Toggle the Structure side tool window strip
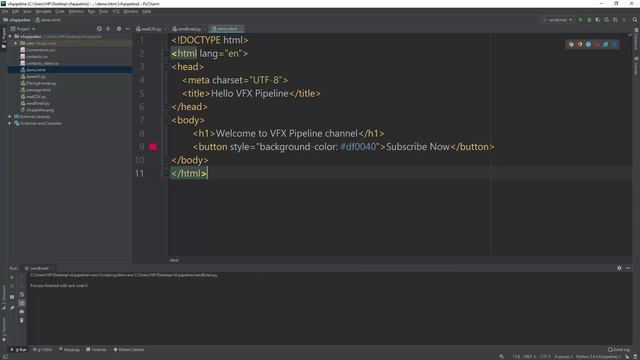This screenshot has width=640, height=360. pos(4,298)
